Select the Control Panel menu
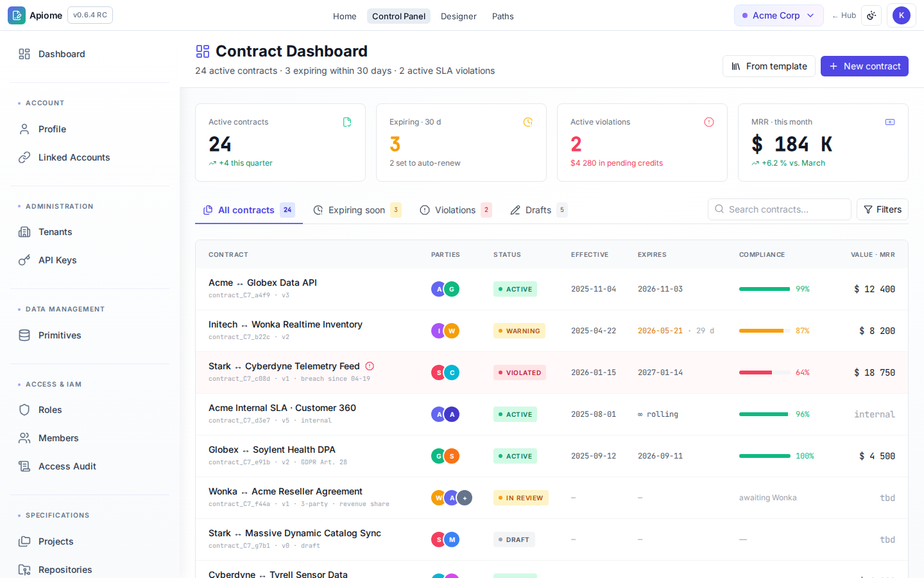The width and height of the screenshot is (924, 578). [x=398, y=16]
